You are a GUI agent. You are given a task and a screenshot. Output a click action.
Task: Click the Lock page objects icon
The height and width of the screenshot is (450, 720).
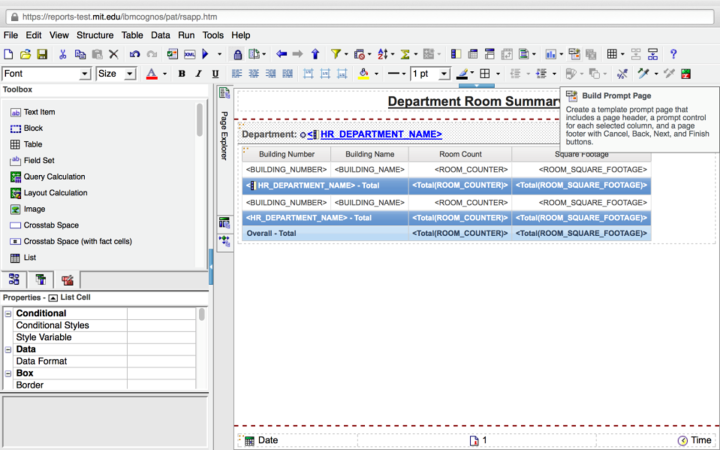click(x=237, y=54)
